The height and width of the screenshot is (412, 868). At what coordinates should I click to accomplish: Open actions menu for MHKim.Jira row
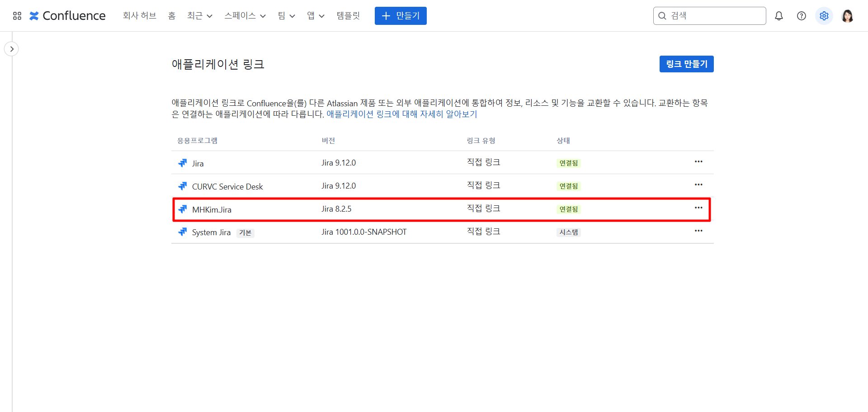pyautogui.click(x=698, y=208)
